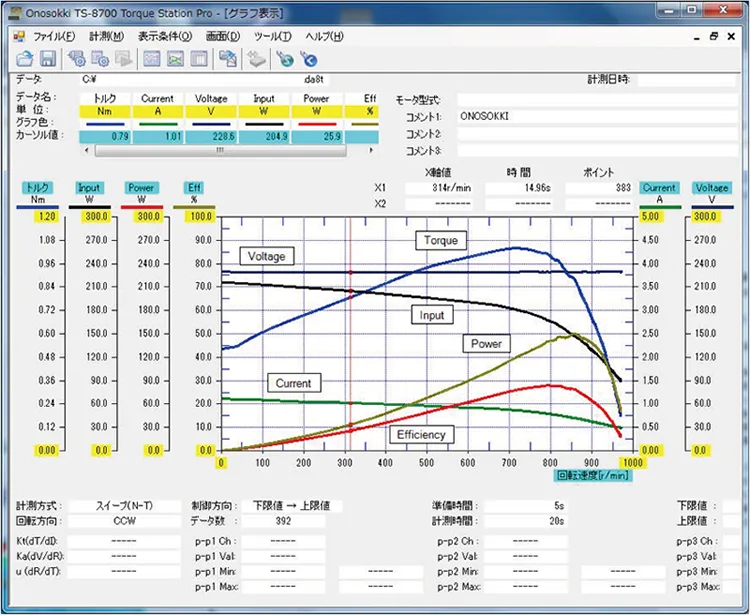This screenshot has height=616, width=750.
Task: Click the efficiency axis maximum value 100.0
Action: pyautogui.click(x=201, y=217)
